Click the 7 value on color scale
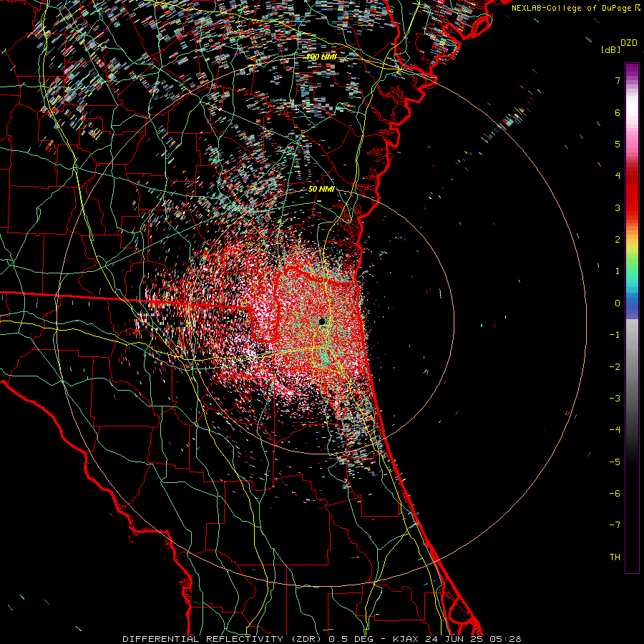This screenshot has width=644, height=644. click(618, 80)
